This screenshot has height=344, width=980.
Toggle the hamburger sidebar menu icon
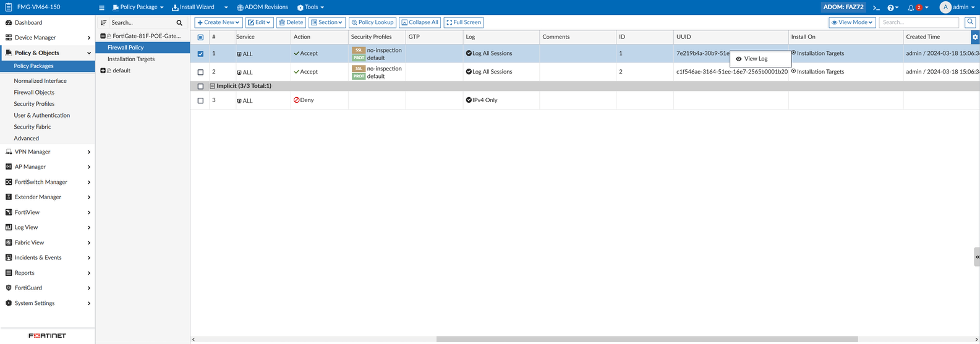(102, 7)
